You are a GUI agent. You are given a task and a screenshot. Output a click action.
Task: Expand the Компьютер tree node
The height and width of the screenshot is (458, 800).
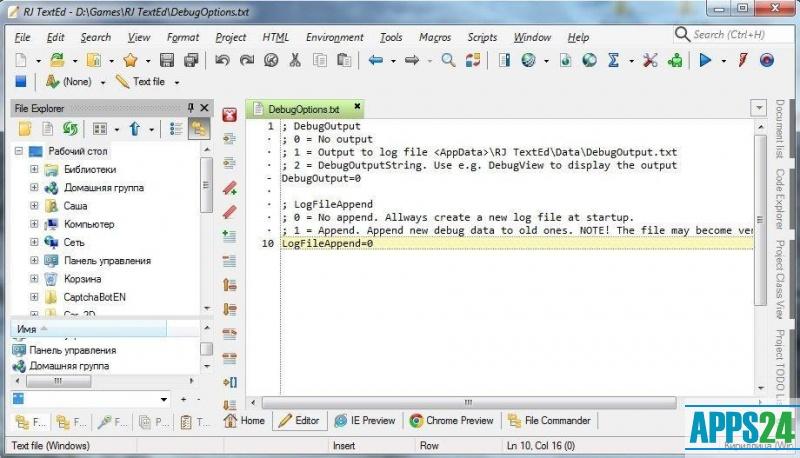coord(34,224)
